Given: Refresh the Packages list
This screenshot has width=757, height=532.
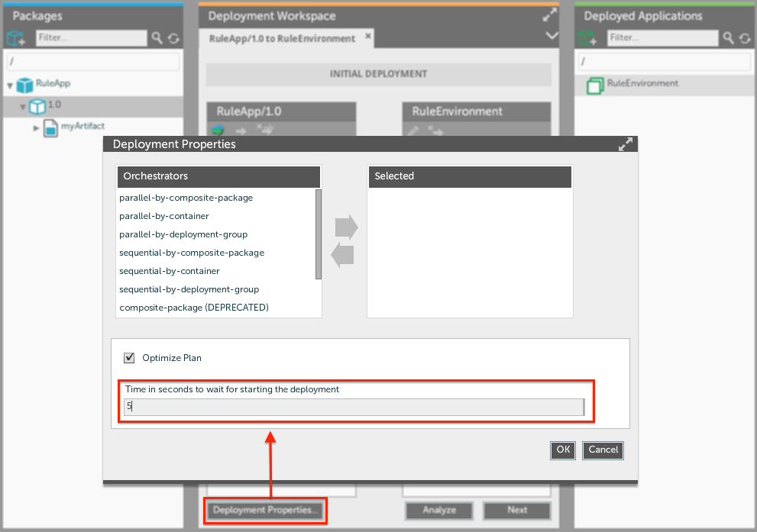Looking at the screenshot, I should coord(173,38).
